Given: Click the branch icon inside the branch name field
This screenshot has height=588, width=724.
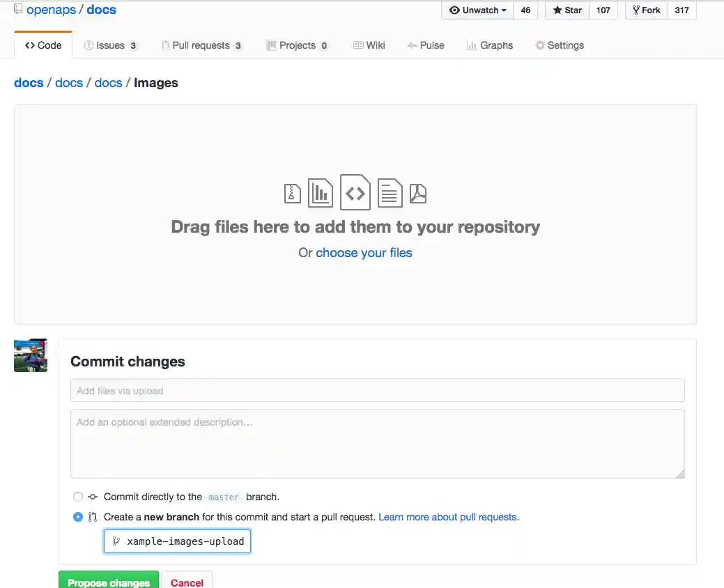Looking at the screenshot, I should coord(116,541).
